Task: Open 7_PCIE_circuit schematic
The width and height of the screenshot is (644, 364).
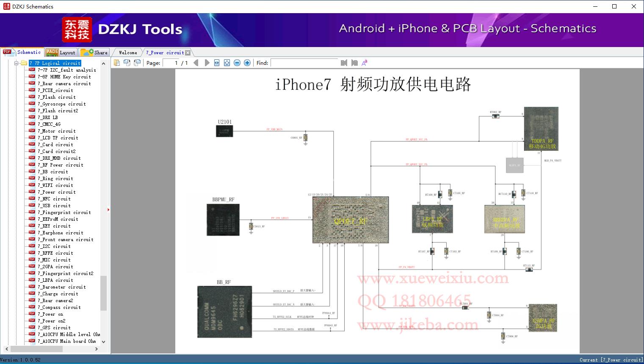Action: 55,90
